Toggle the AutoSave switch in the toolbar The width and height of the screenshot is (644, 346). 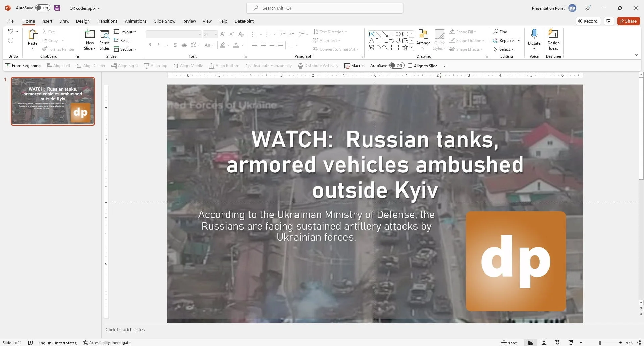tap(396, 66)
